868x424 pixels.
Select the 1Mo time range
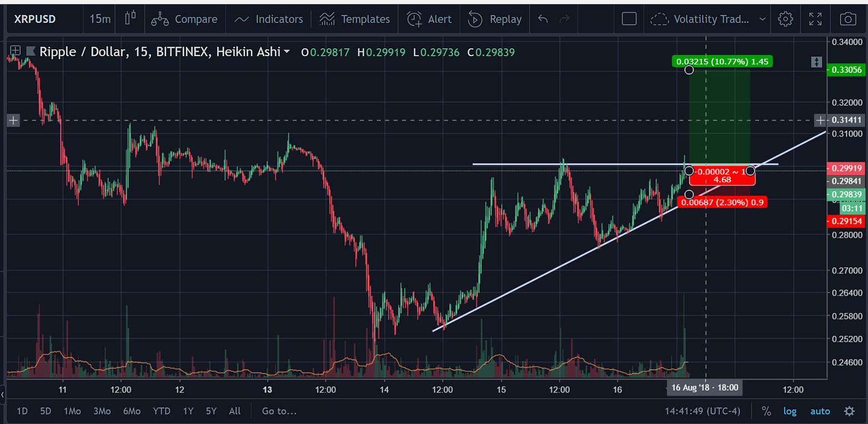pyautogui.click(x=72, y=411)
